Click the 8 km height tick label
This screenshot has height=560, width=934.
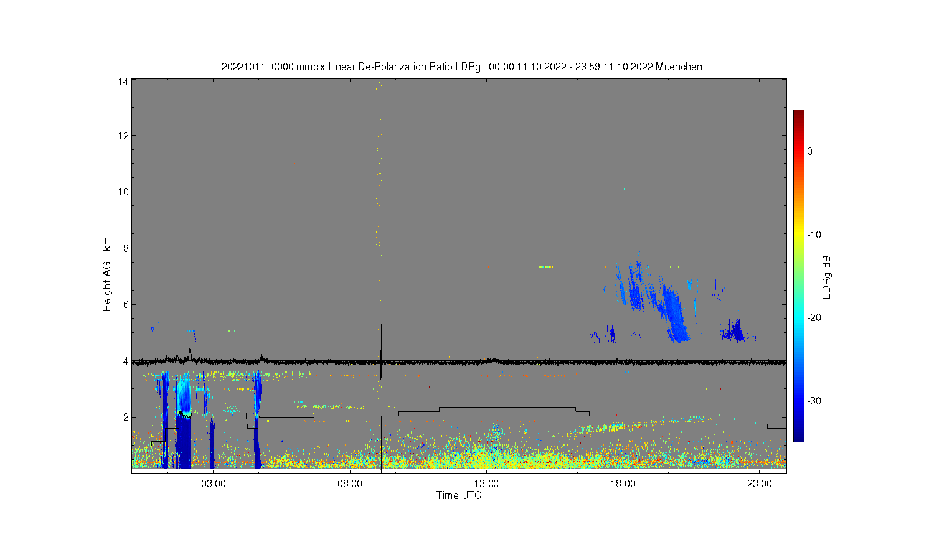point(126,248)
